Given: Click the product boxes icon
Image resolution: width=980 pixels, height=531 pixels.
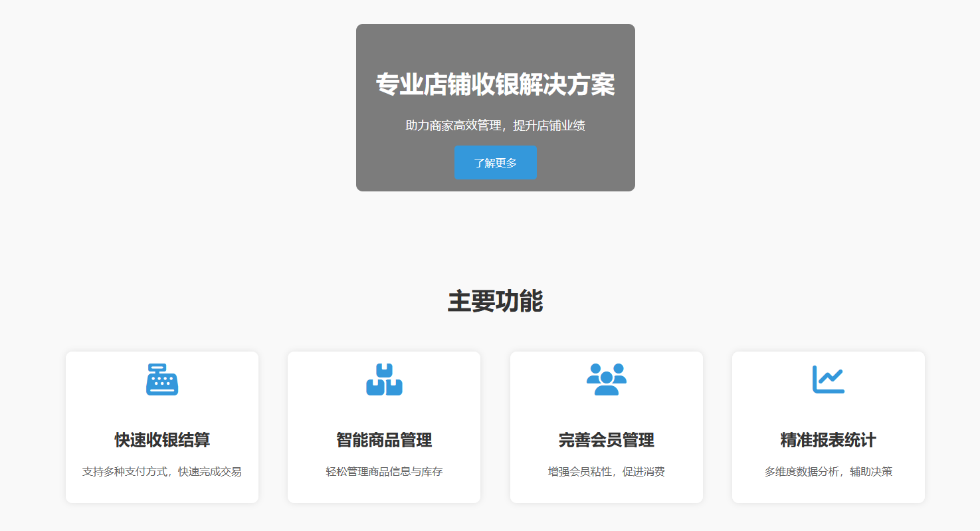Looking at the screenshot, I should pyautogui.click(x=384, y=379).
